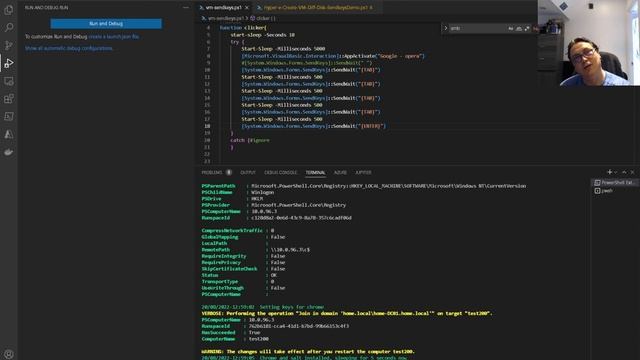Click the start-sleep -Seconds 10 line

point(262,35)
